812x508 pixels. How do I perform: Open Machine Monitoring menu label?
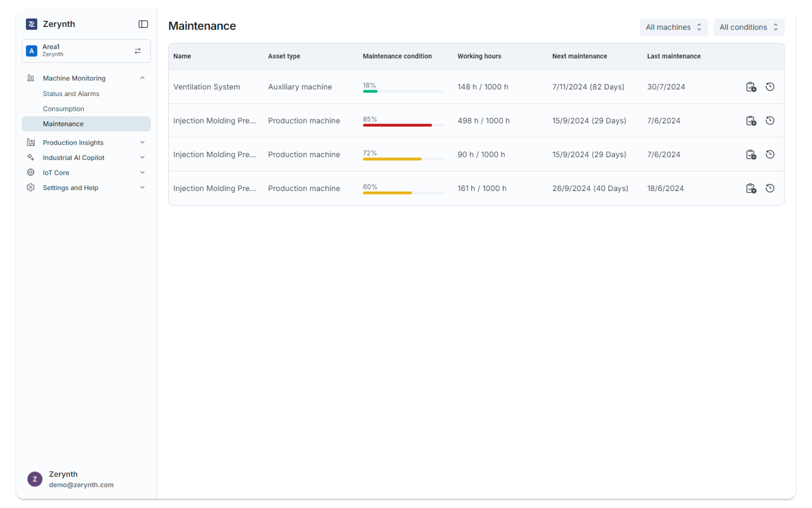(74, 78)
